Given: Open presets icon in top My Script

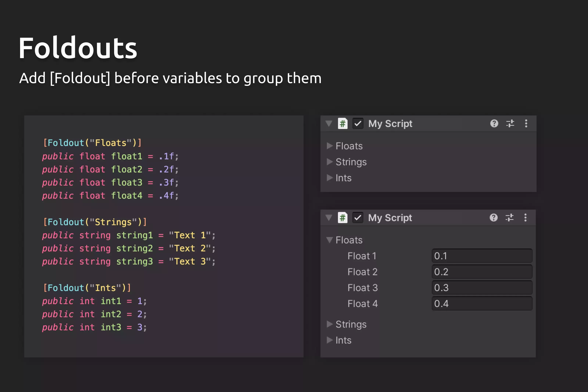Looking at the screenshot, I should [510, 124].
